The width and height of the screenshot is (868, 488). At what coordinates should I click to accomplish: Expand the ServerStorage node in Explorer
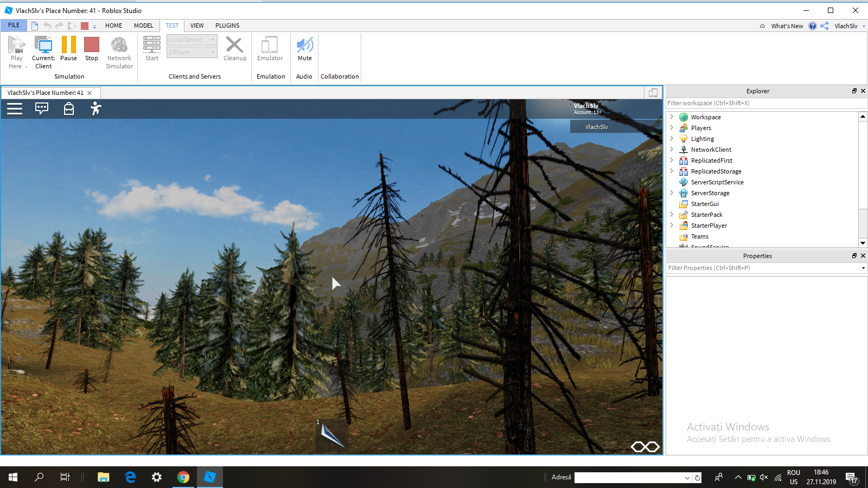(672, 192)
